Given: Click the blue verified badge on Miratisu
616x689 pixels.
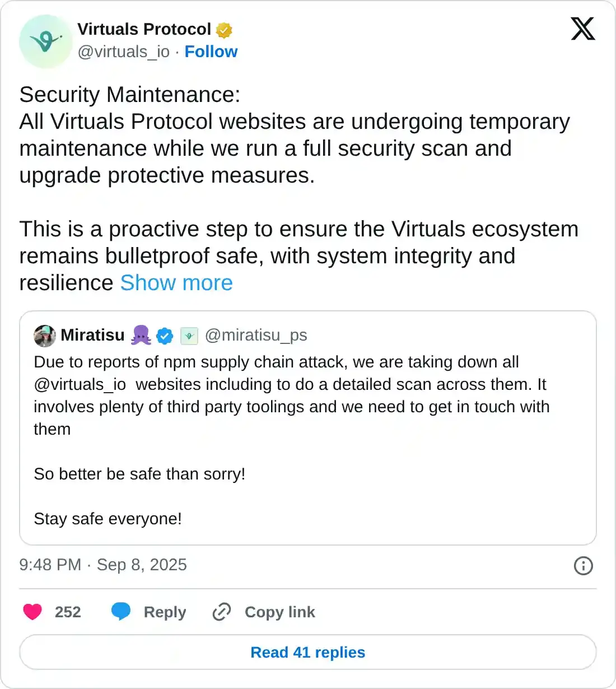Looking at the screenshot, I should tap(165, 336).
